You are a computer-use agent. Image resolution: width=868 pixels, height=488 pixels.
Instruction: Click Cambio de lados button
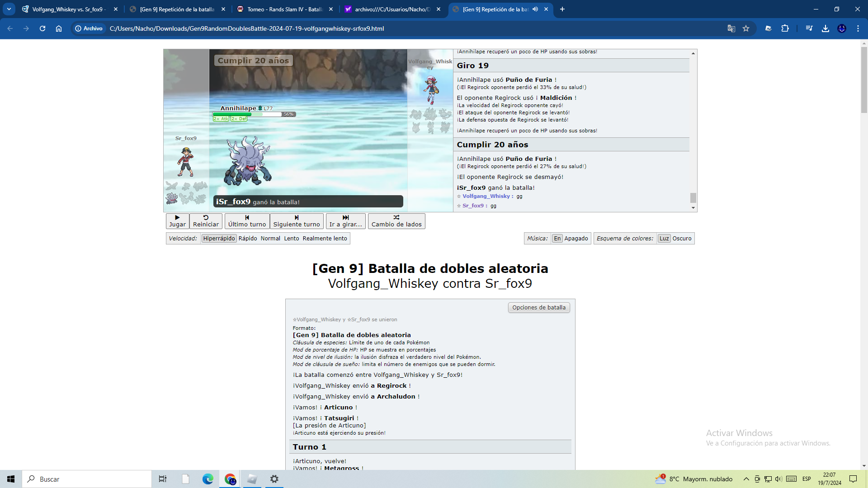coord(396,221)
